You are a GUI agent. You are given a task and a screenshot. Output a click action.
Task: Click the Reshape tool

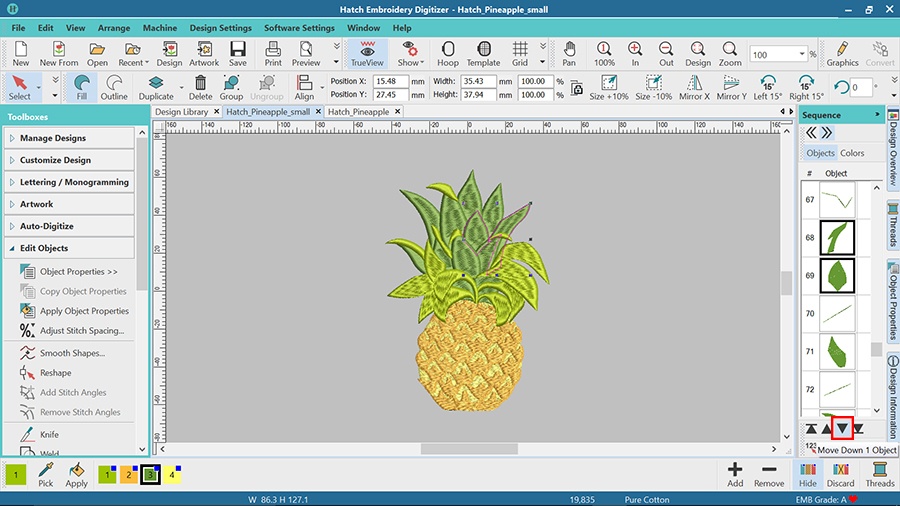pos(55,373)
